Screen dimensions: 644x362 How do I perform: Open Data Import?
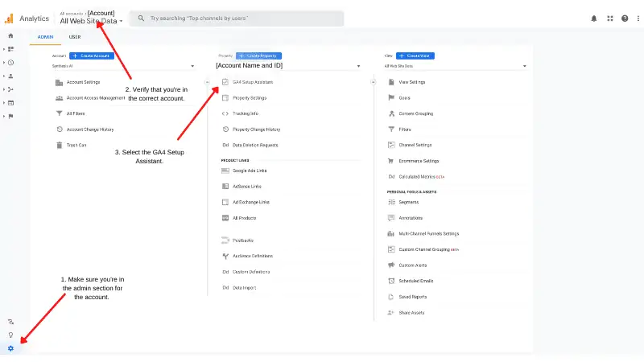click(x=245, y=288)
